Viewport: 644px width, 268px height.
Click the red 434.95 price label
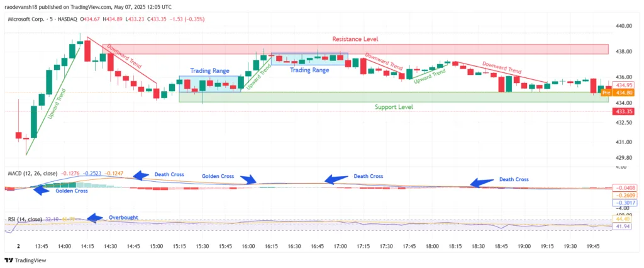[623, 85]
